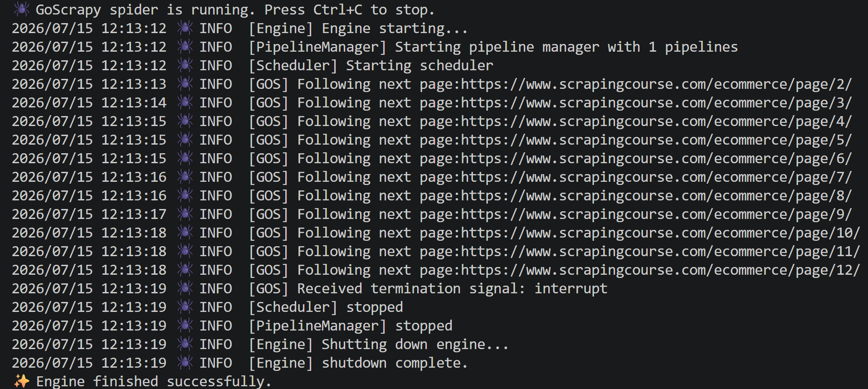
Task: Click spider icon on Shutting down engine line
Action: click(184, 344)
